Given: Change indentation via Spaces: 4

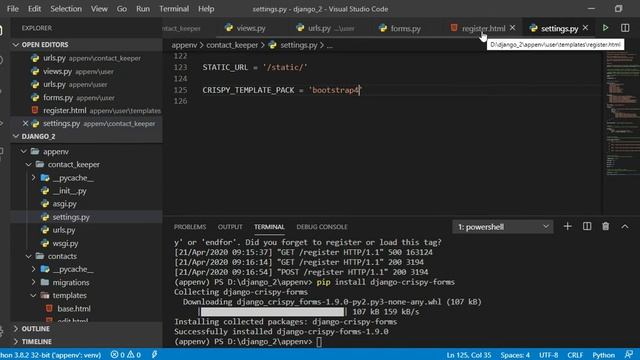Looking at the screenshot, I should pos(515,355).
